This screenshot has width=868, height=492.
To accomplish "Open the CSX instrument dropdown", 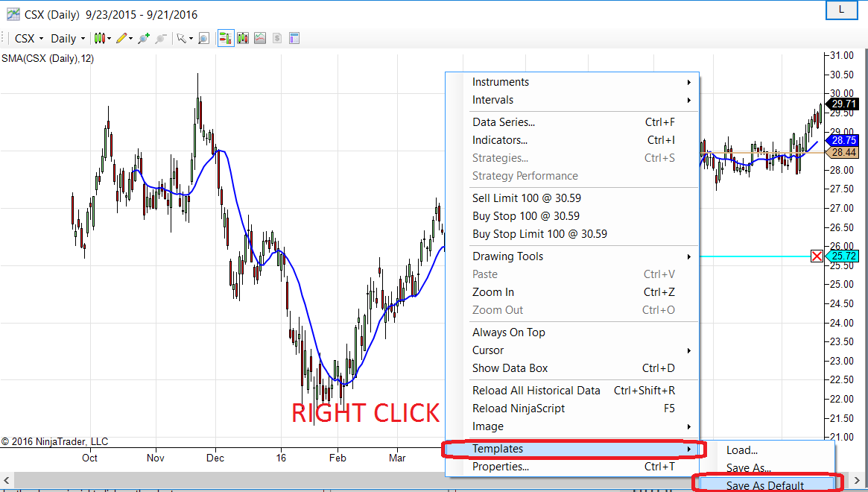I will click(29, 38).
